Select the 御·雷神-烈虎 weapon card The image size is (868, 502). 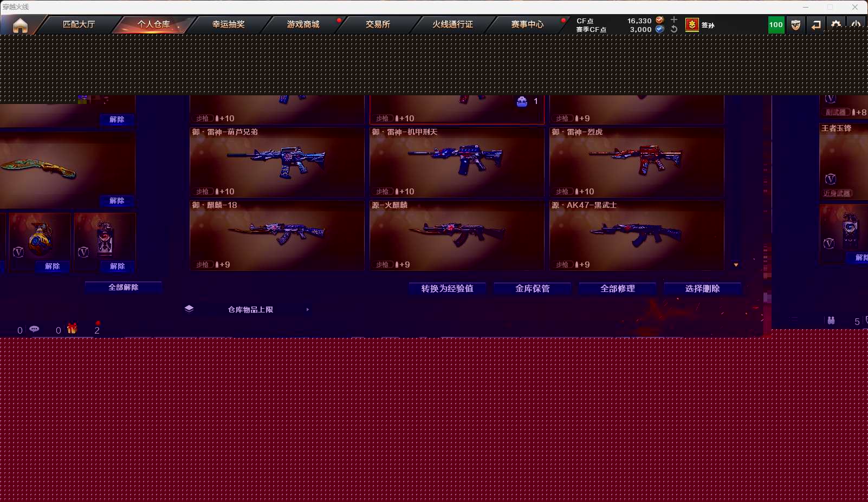[x=637, y=162]
